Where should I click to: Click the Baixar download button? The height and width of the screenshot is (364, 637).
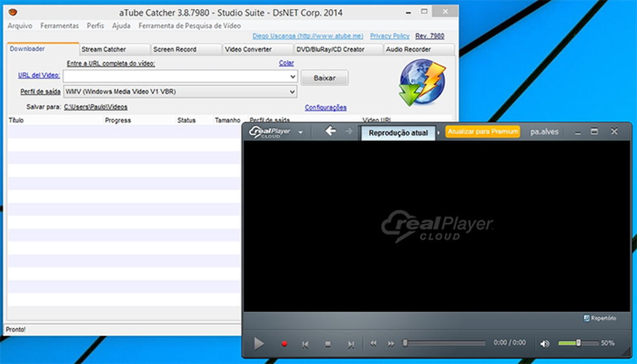pos(324,78)
